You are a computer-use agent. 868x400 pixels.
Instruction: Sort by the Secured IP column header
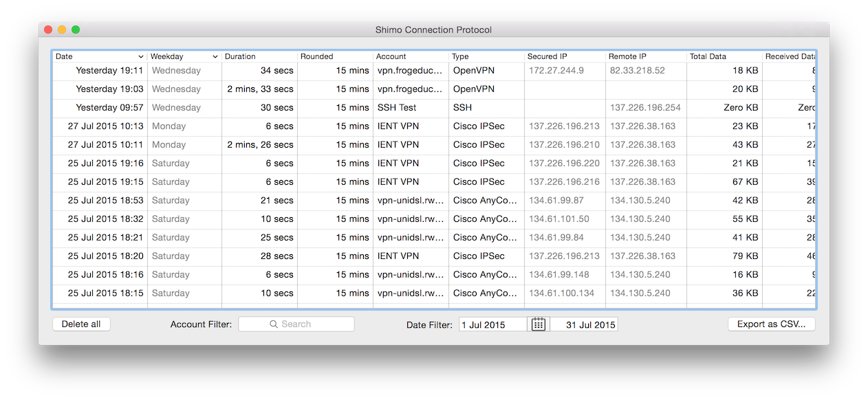(x=565, y=56)
